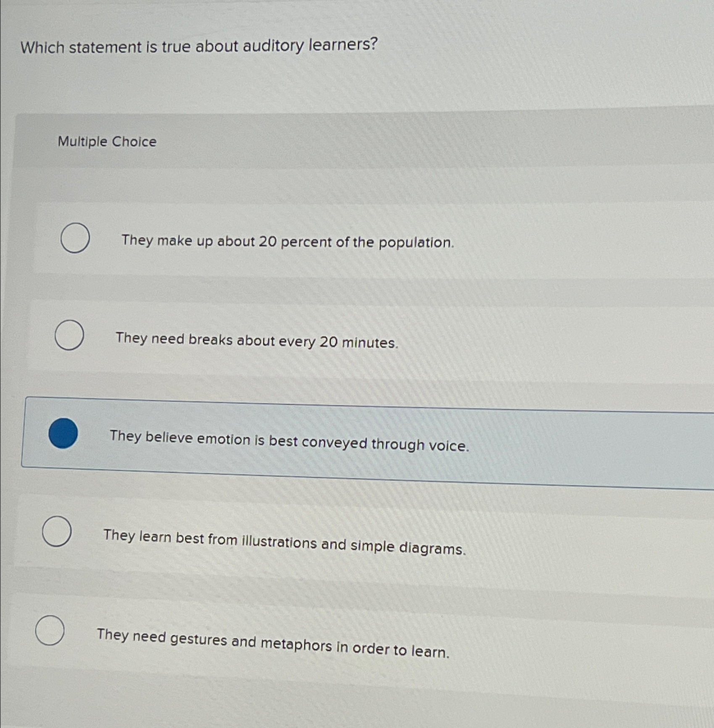Image resolution: width=714 pixels, height=728 pixels.
Task: Select the '20 percent of the population' radio button
Action: (x=76, y=238)
